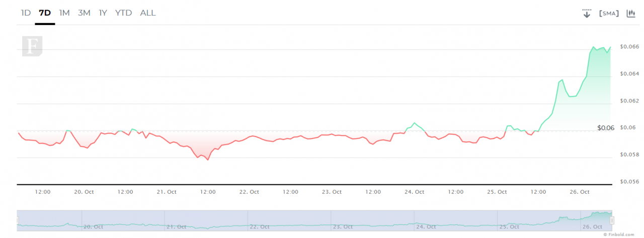
Task: Click the 22. Oct x-axis label
Action: click(x=249, y=192)
